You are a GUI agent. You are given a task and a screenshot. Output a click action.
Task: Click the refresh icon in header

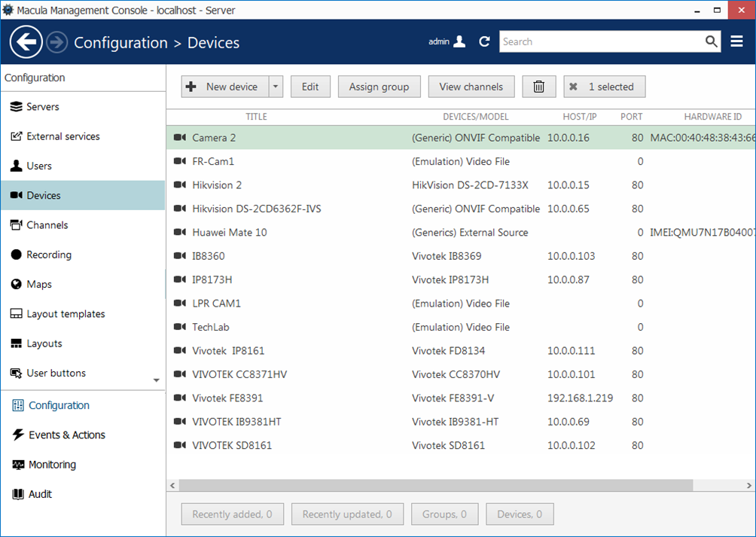click(484, 42)
